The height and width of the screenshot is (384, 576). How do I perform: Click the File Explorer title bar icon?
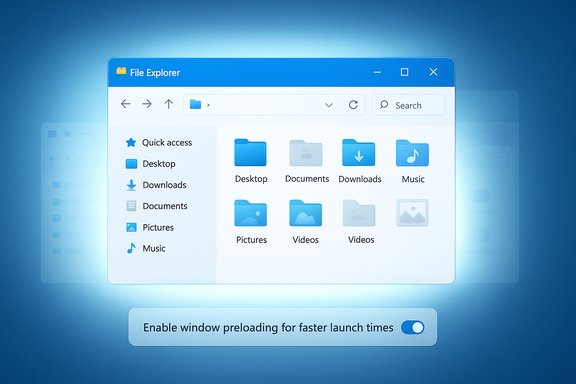point(121,71)
